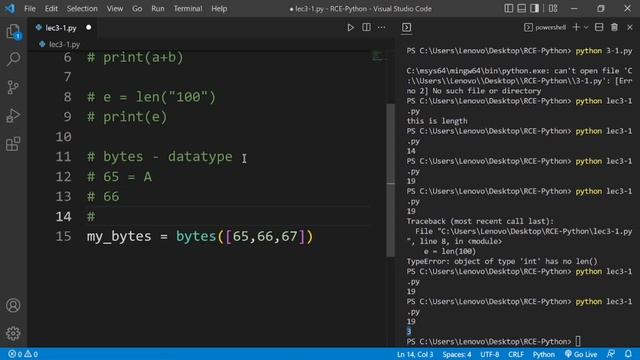The image size is (640, 360).
Task: Click the editor minimap
Action: pos(377,56)
